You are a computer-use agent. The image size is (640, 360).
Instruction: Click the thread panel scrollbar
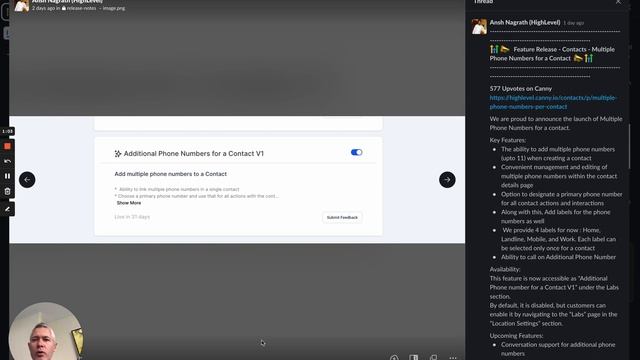pyautogui.click(x=629, y=146)
